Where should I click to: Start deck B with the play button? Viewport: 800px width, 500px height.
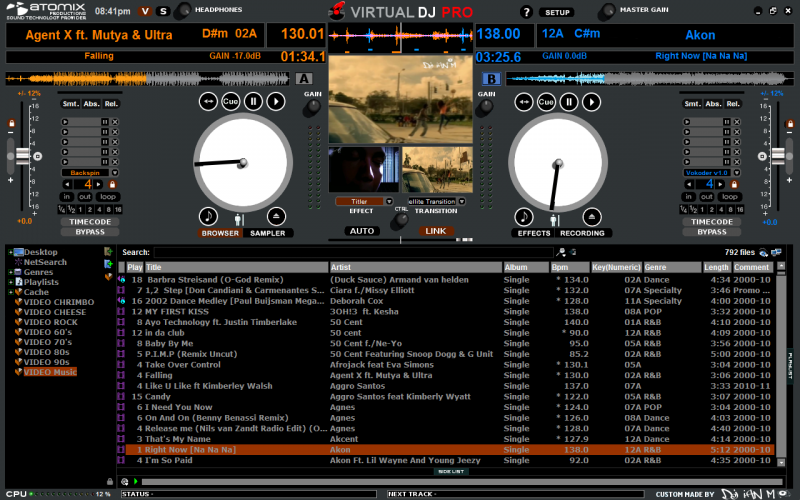click(x=592, y=102)
